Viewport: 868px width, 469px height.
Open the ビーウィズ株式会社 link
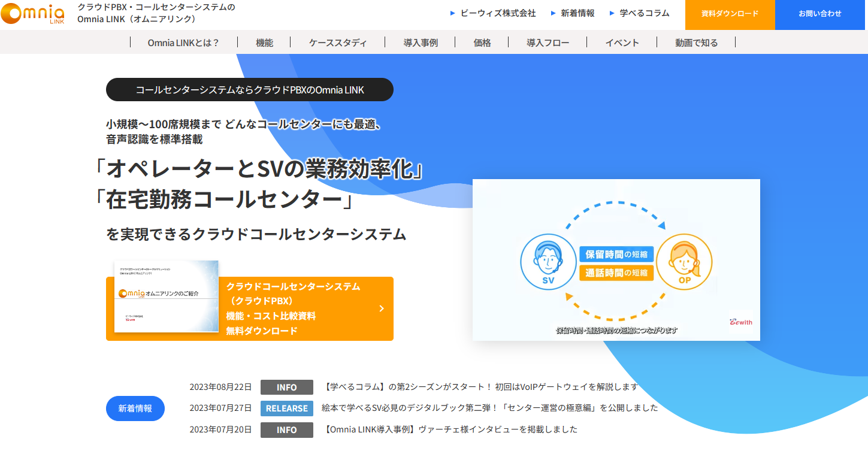click(x=498, y=13)
